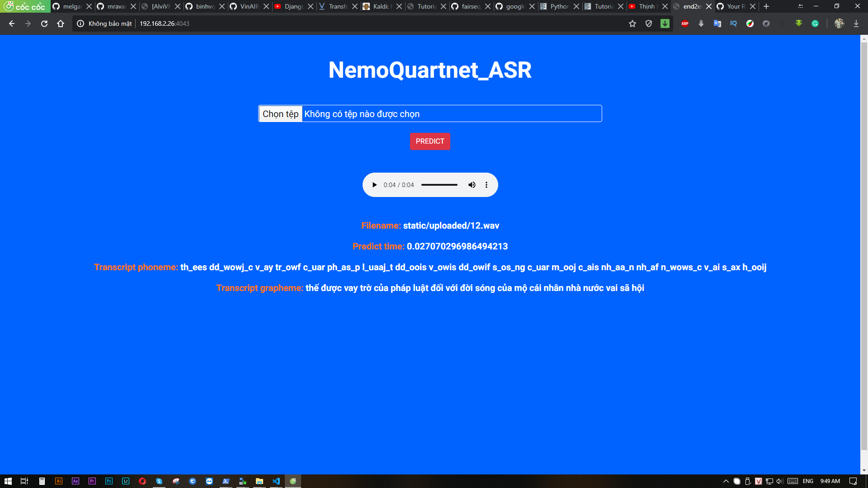Open a new browser tab
Viewport: 868px width, 488px height.
766,6
